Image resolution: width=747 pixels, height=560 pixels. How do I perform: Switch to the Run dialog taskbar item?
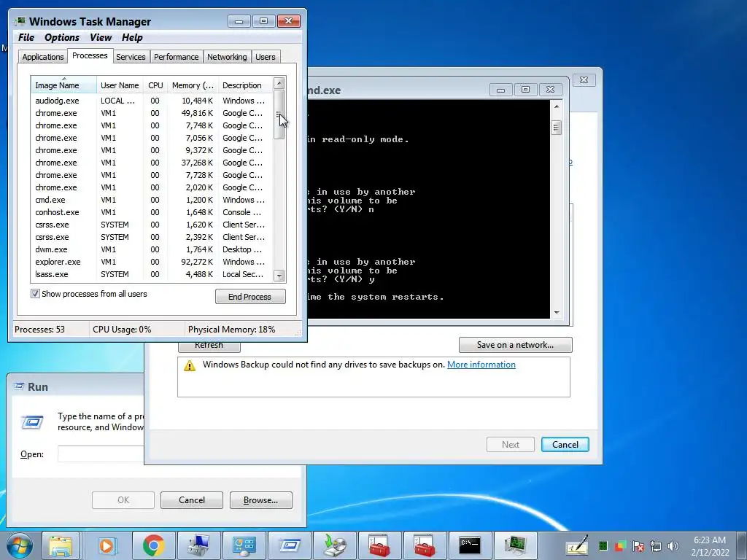point(289,545)
